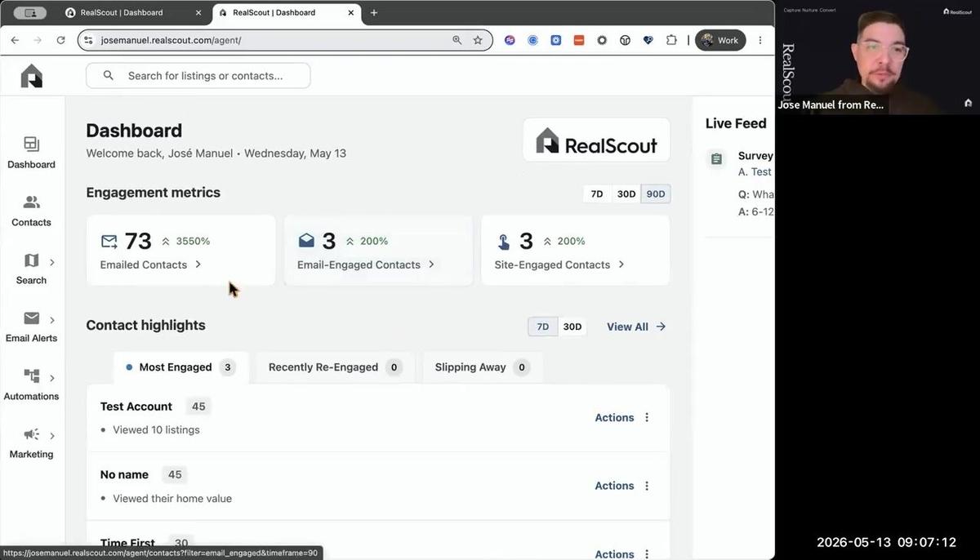Image resolution: width=980 pixels, height=560 pixels.
Task: Click the site info icon in address bar
Action: coord(88,40)
